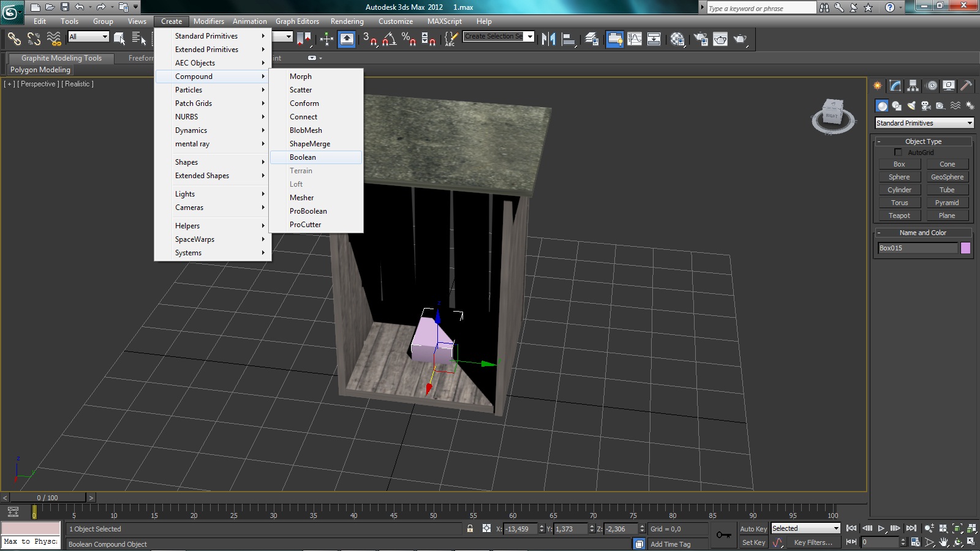Click the Angle Snap toggle icon
The width and height of the screenshot is (980, 551).
click(389, 39)
